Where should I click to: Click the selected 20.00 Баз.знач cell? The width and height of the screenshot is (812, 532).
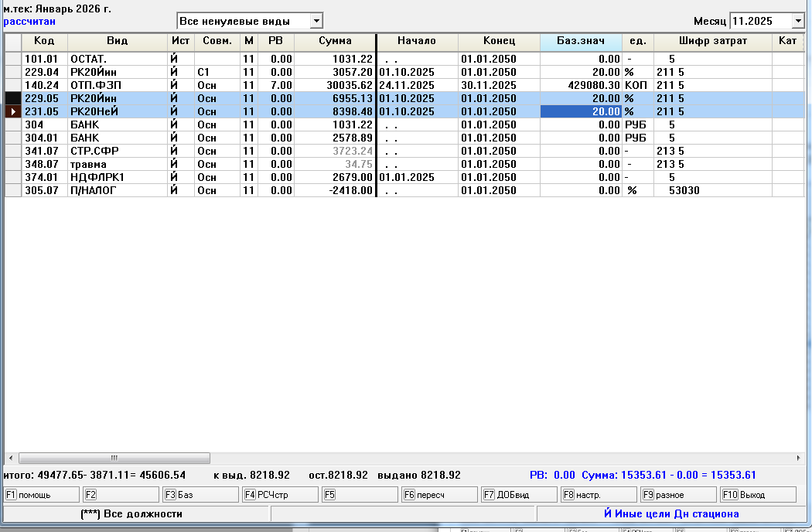tap(580, 111)
